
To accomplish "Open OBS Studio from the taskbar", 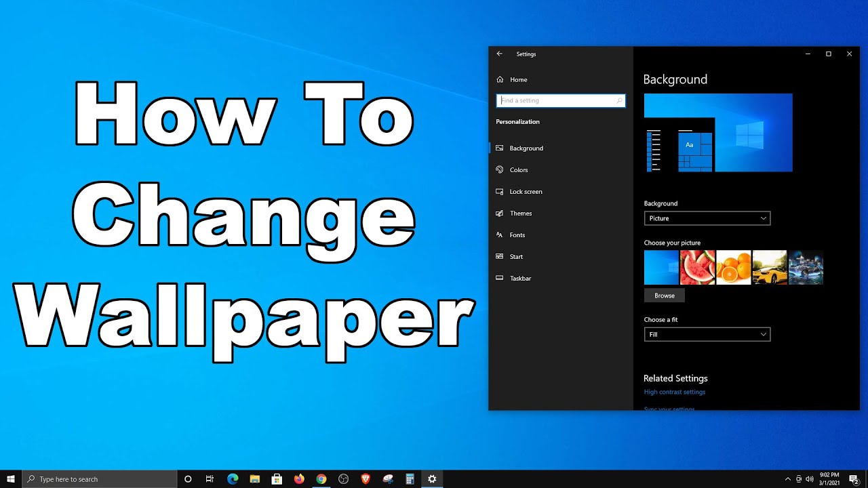I will (x=343, y=479).
